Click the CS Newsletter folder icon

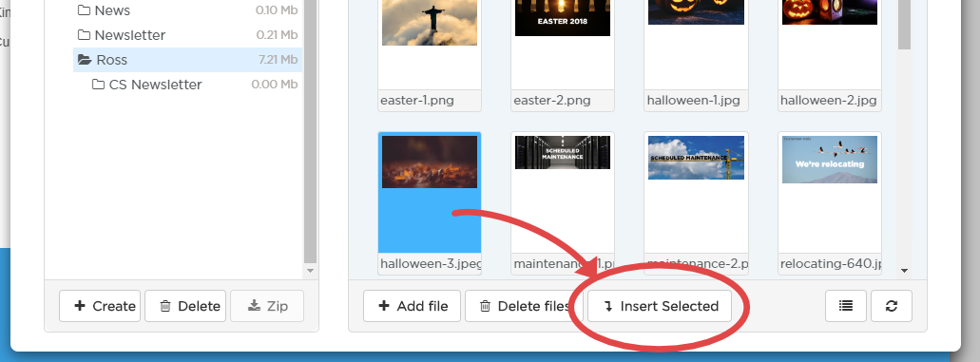click(x=98, y=85)
